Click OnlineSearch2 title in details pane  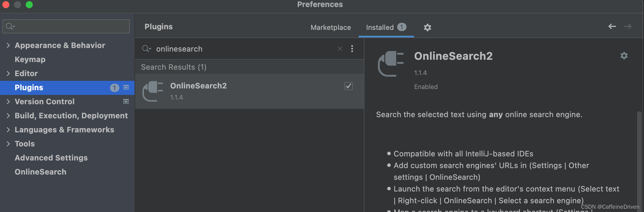453,56
